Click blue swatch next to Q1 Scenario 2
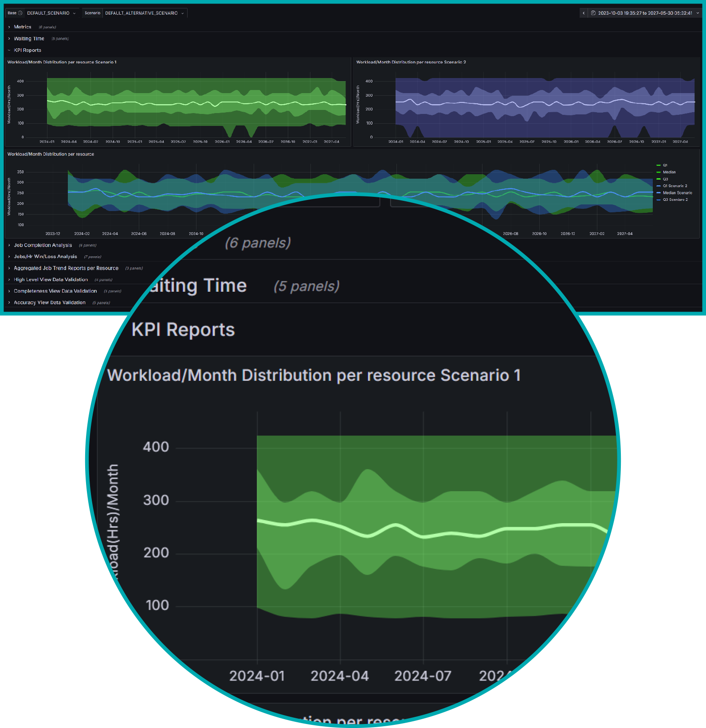 [x=659, y=186]
